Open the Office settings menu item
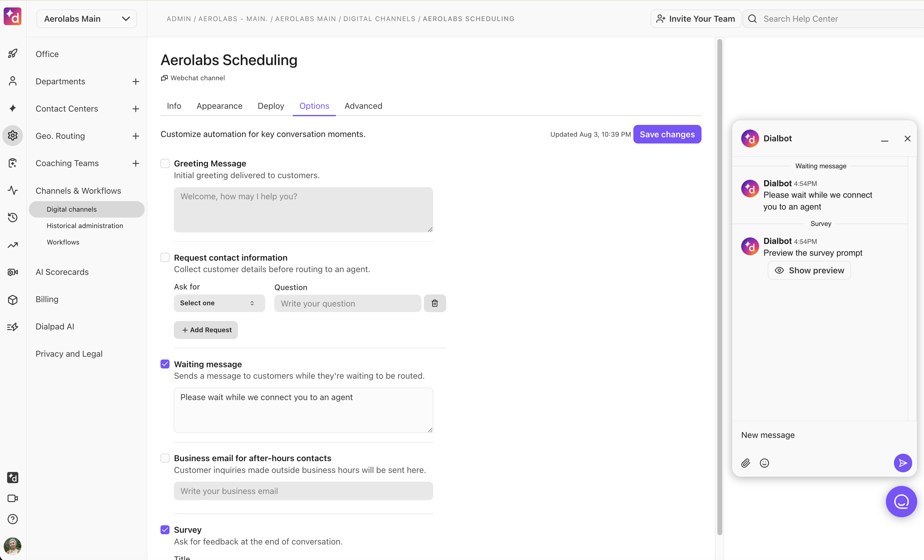Image resolution: width=924 pixels, height=560 pixels. (x=47, y=54)
